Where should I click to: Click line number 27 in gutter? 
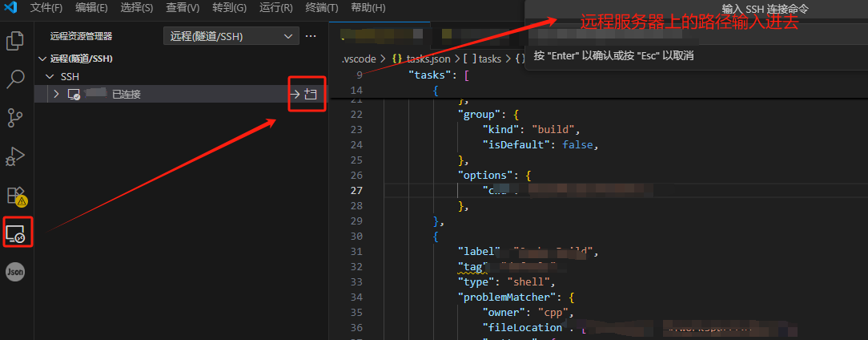point(356,190)
